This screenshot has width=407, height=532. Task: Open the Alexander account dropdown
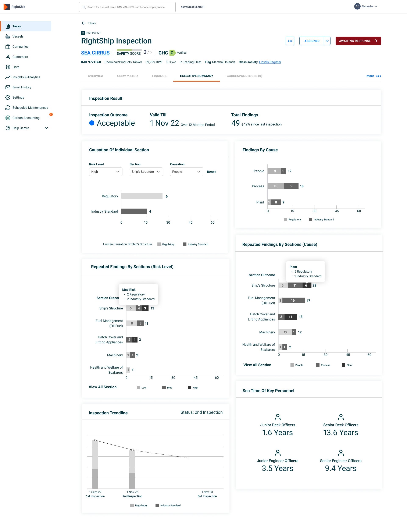[376, 7]
